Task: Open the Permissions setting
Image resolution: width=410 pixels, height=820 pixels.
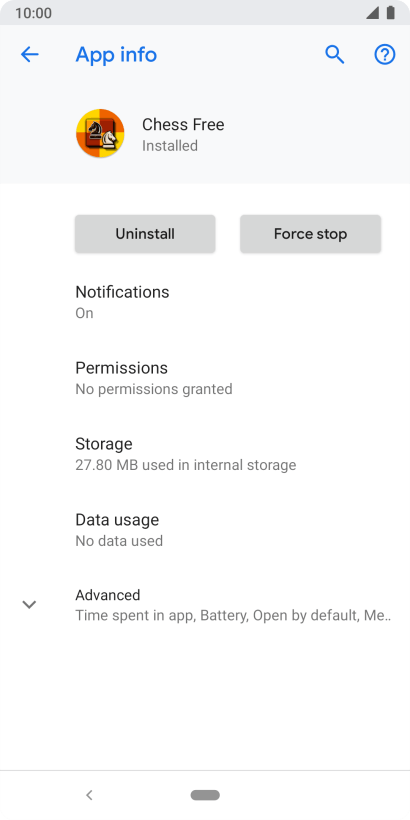Action: [205, 378]
